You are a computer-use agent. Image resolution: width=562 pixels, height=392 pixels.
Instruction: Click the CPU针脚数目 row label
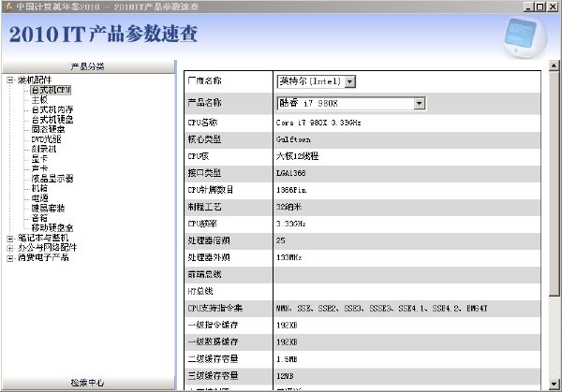(x=211, y=190)
